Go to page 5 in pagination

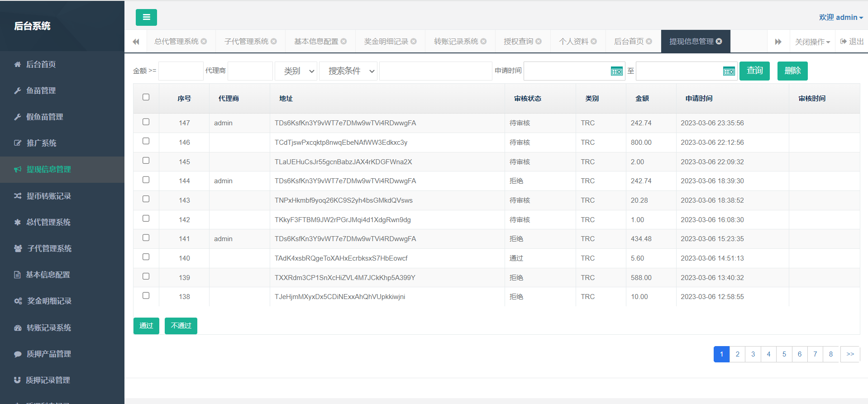pyautogui.click(x=784, y=354)
